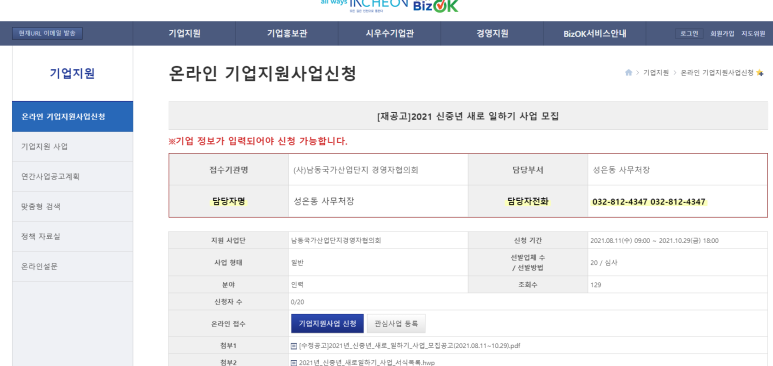Image resolution: width=773 pixels, height=366 pixels.
Task: Open the 기업지원 top menu
Action: coord(184,34)
